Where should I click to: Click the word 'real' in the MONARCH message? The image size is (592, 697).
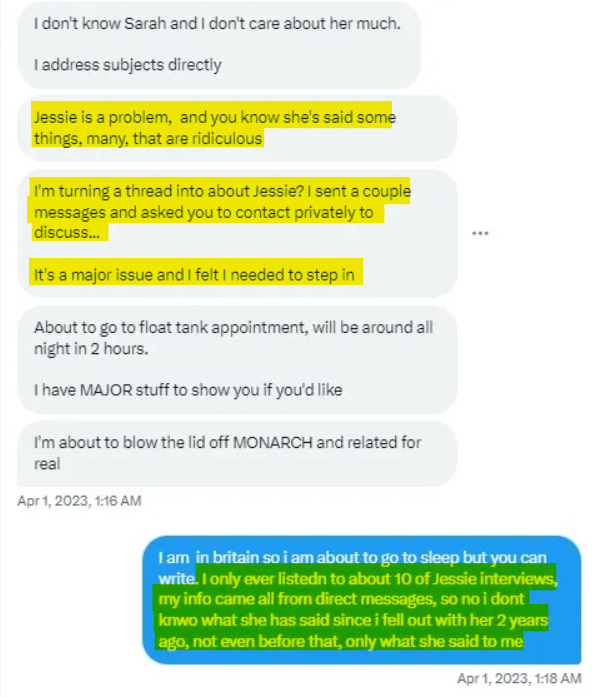coord(47,464)
